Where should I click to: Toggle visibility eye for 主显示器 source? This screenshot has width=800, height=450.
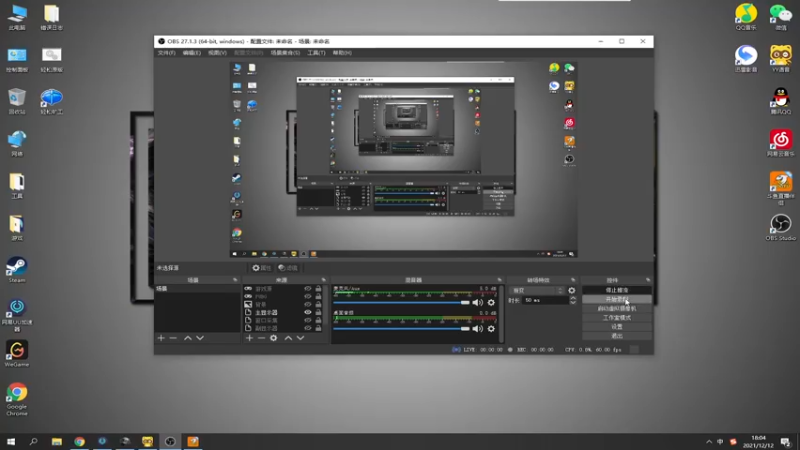click(x=308, y=312)
